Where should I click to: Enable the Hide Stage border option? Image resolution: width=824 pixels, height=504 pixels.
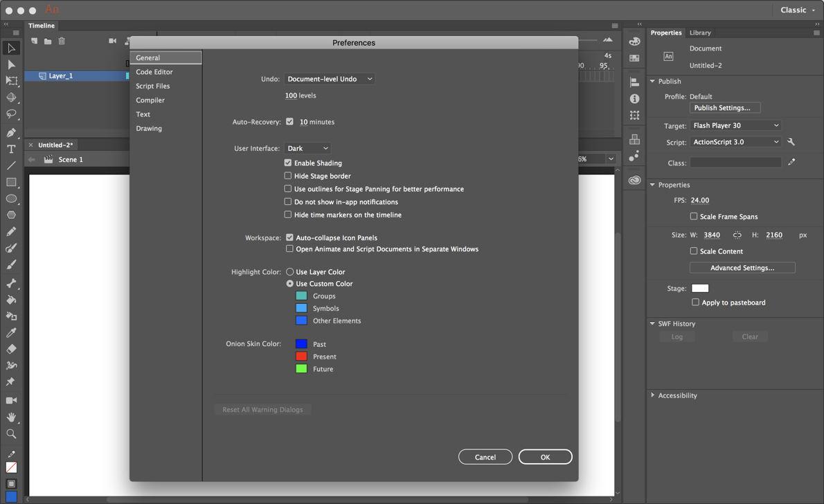coord(288,175)
